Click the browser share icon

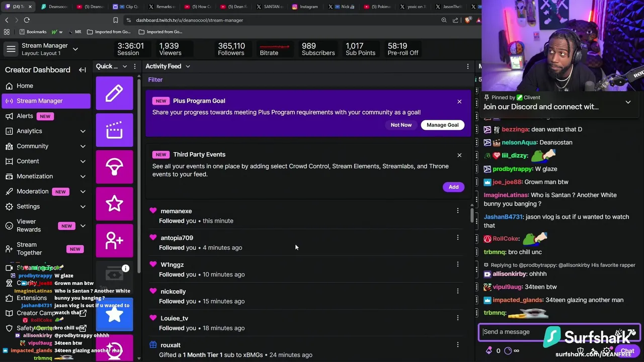point(455,20)
